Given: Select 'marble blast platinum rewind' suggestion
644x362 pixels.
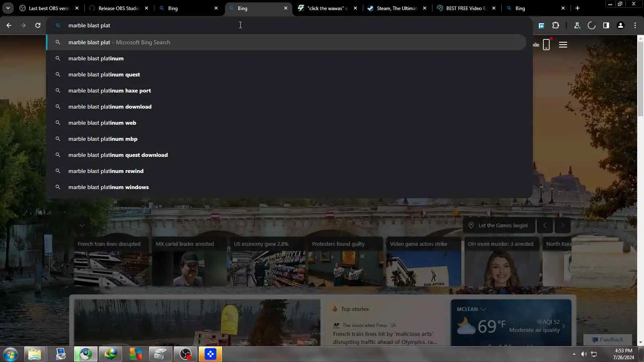Looking at the screenshot, I should (287, 171).
